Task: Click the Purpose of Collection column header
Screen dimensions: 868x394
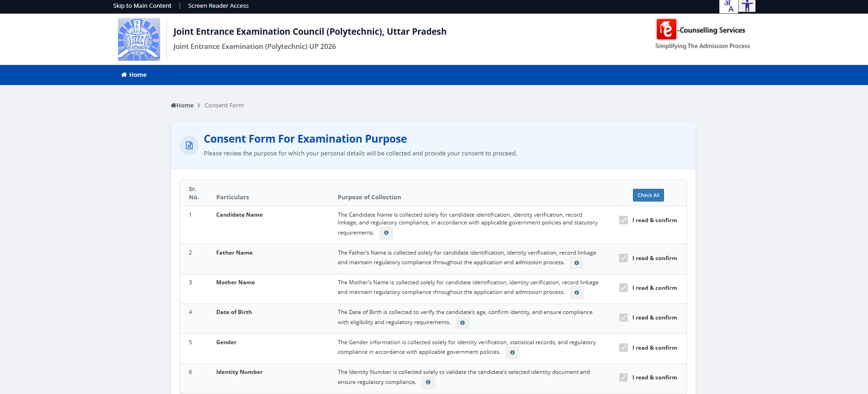Action: 369,197
